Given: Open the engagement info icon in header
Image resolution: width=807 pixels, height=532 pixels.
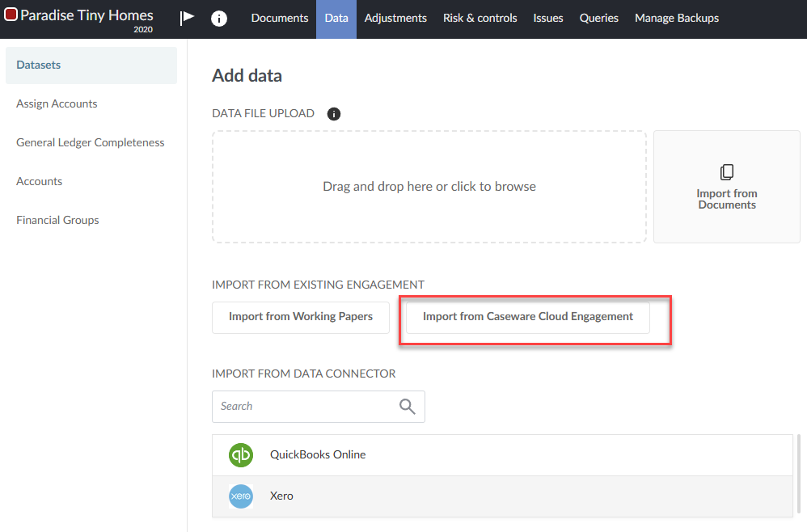Looking at the screenshot, I should click(219, 19).
